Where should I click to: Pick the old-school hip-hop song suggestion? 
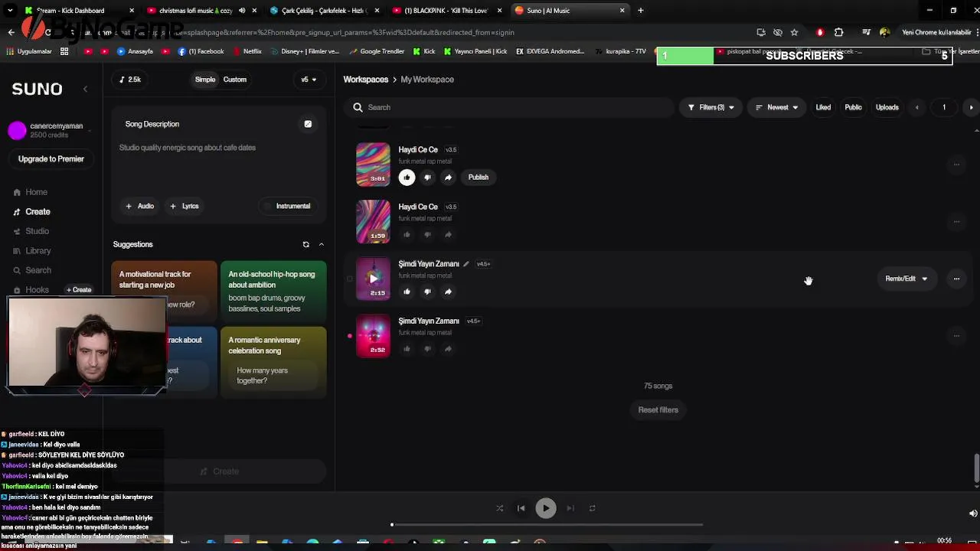pos(273,292)
